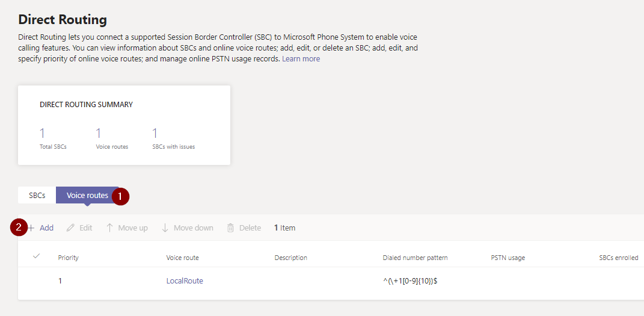Click the SBCs with issues count
Image resolution: width=644 pixels, height=316 pixels.
155,134
